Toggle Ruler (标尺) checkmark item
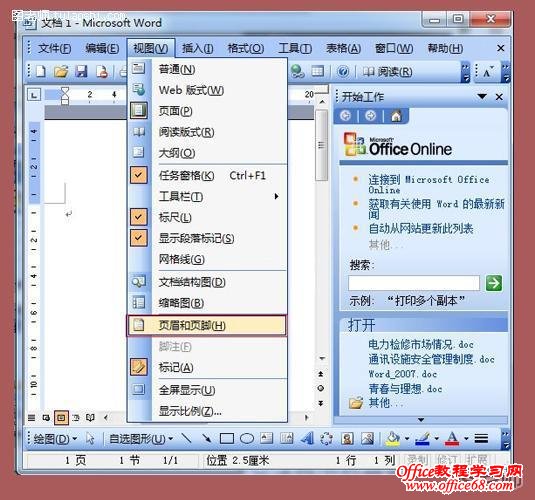This screenshot has height=500, width=535. pos(207,217)
